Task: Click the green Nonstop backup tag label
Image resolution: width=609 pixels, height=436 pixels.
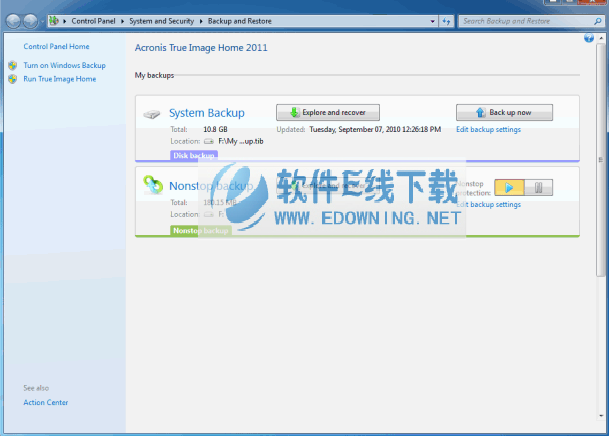Action: [x=201, y=230]
